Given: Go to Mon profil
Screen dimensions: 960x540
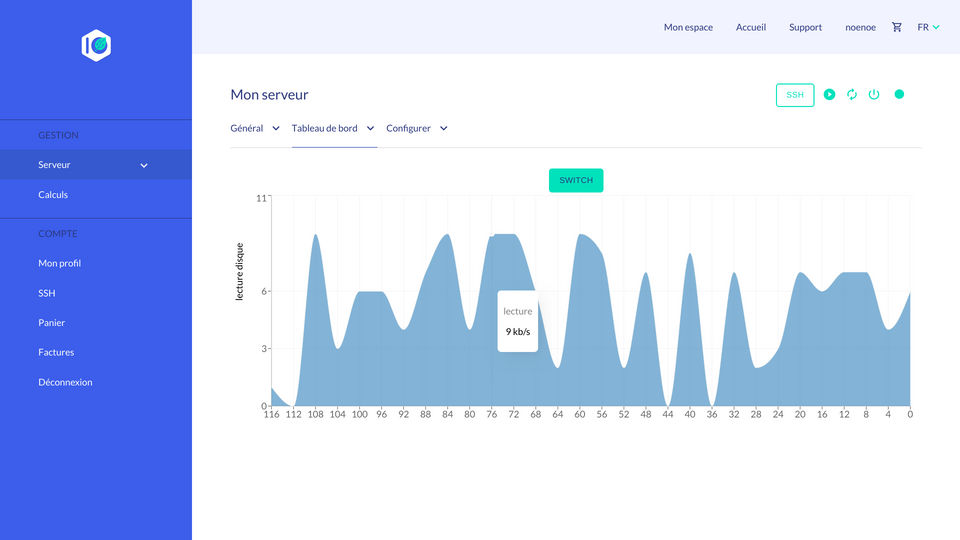Looking at the screenshot, I should tap(59, 263).
